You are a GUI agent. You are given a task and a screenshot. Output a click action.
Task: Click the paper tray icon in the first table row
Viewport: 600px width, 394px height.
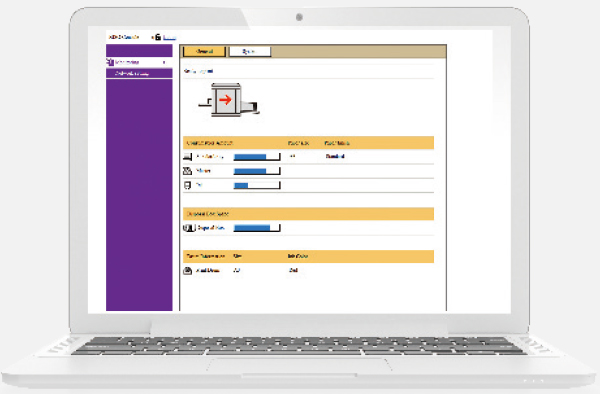pos(188,156)
